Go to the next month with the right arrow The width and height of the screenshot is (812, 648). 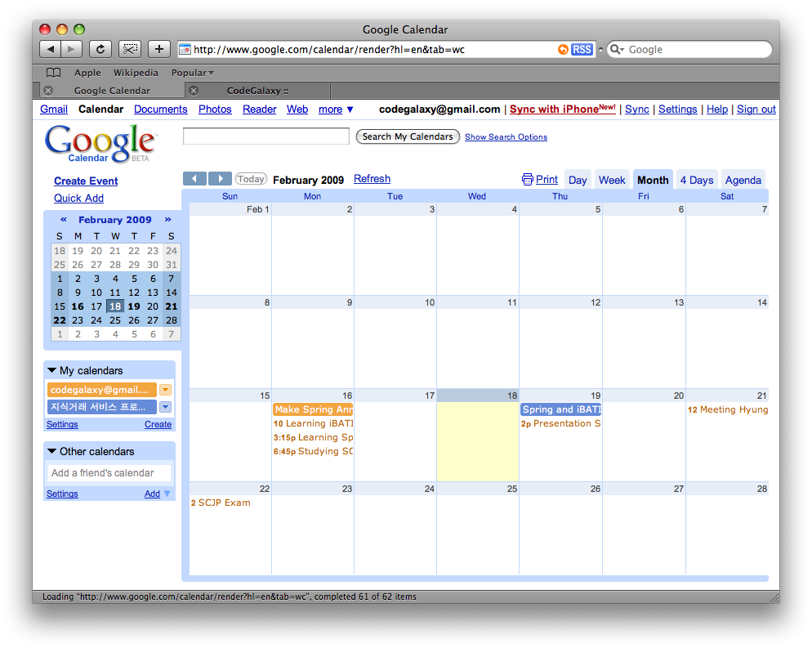(x=220, y=179)
